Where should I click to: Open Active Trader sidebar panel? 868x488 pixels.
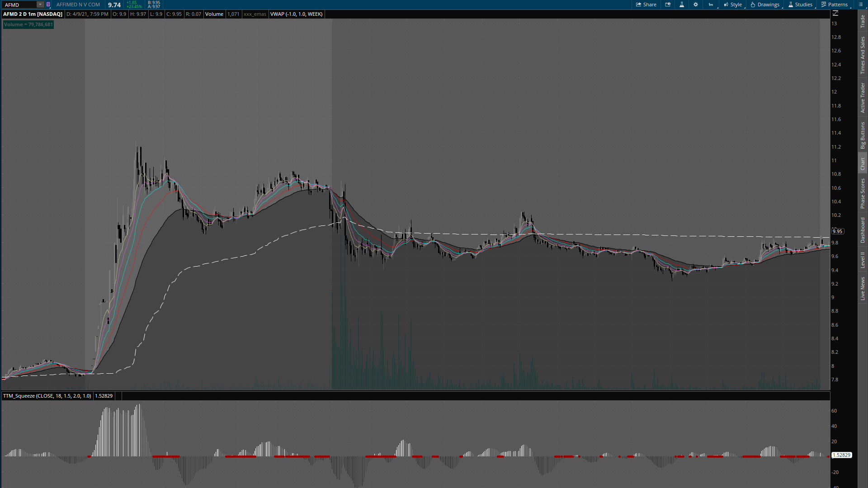863,97
